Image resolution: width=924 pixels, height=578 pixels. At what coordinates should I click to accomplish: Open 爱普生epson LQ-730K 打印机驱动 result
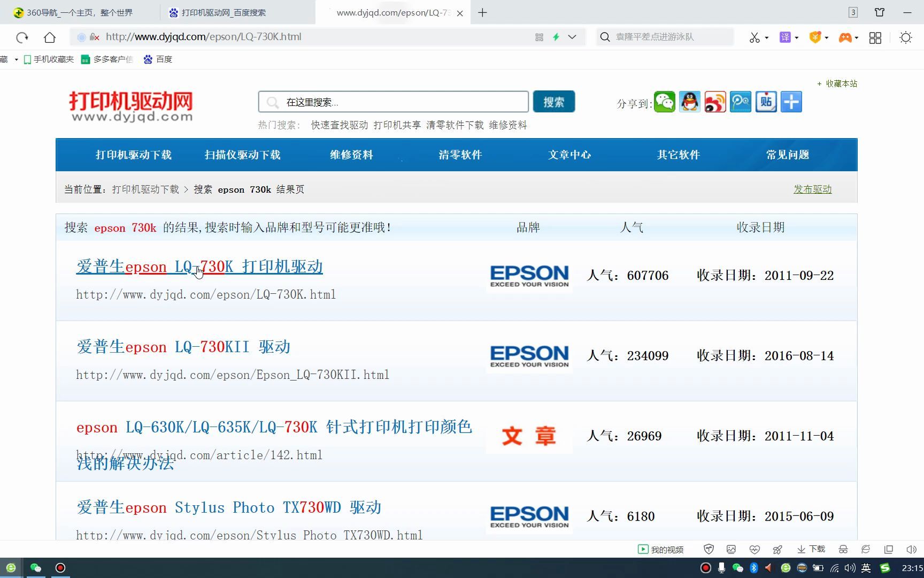tap(199, 267)
